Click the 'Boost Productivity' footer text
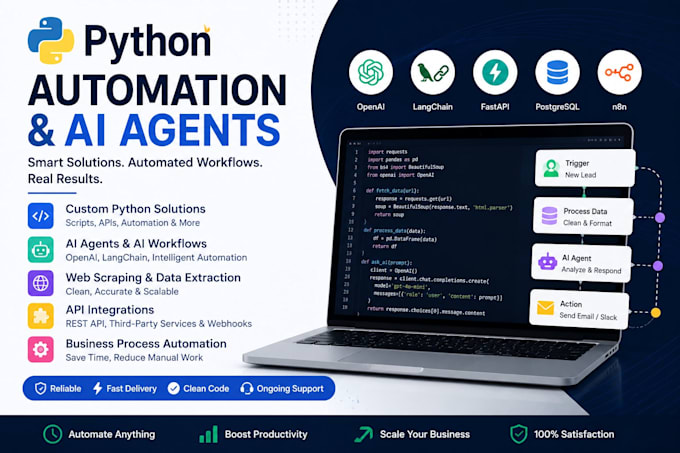The height and width of the screenshot is (453, 680). [x=266, y=434]
